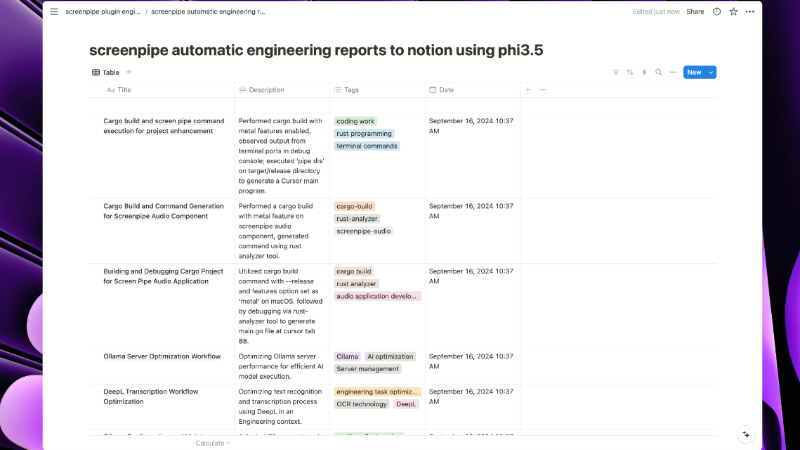Open 'DeepL Transcription Workflow Optimization' row title
Screen dimensions: 800x450
click(x=151, y=396)
